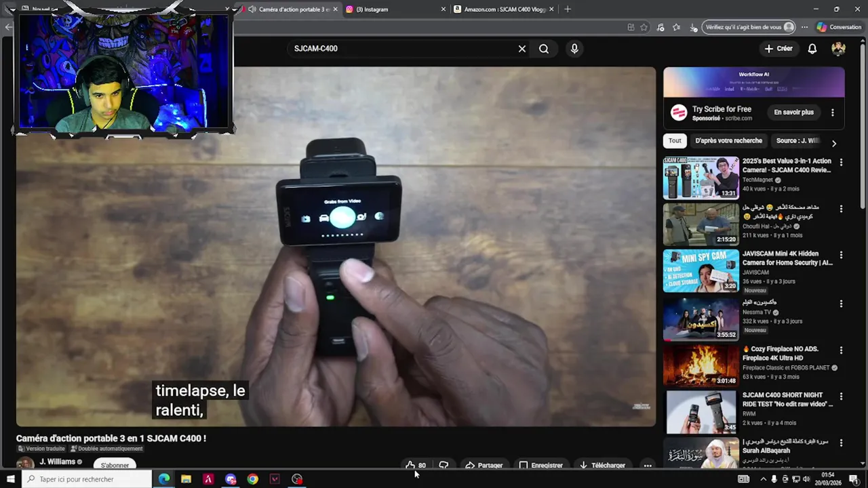Open more actions menu below video
The image size is (868, 488).
pos(648,466)
